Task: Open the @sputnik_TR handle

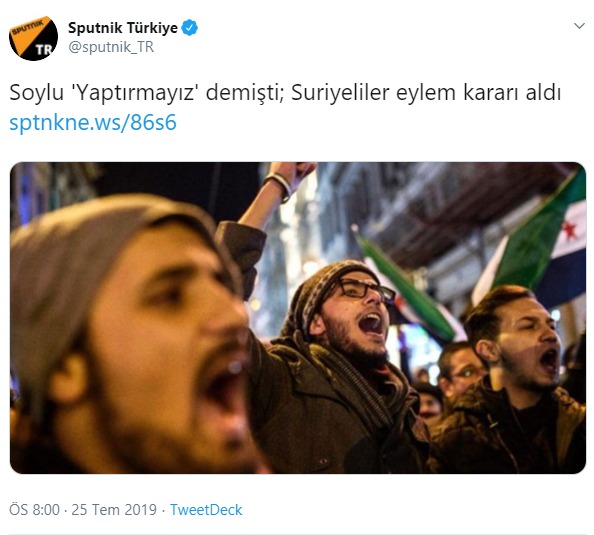Action: pyautogui.click(x=111, y=47)
